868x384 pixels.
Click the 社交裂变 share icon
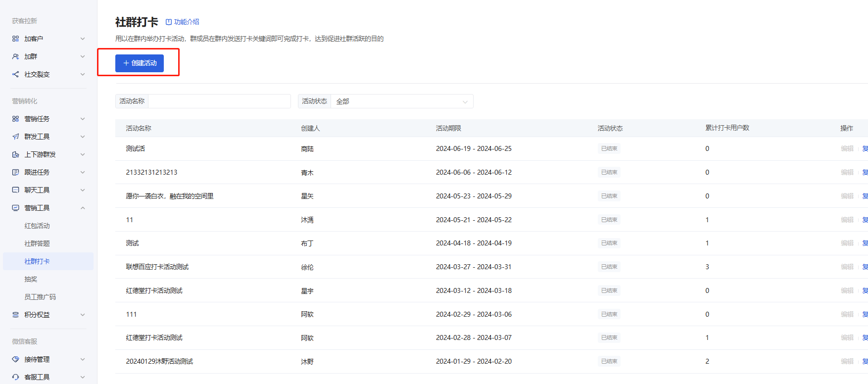click(15, 74)
